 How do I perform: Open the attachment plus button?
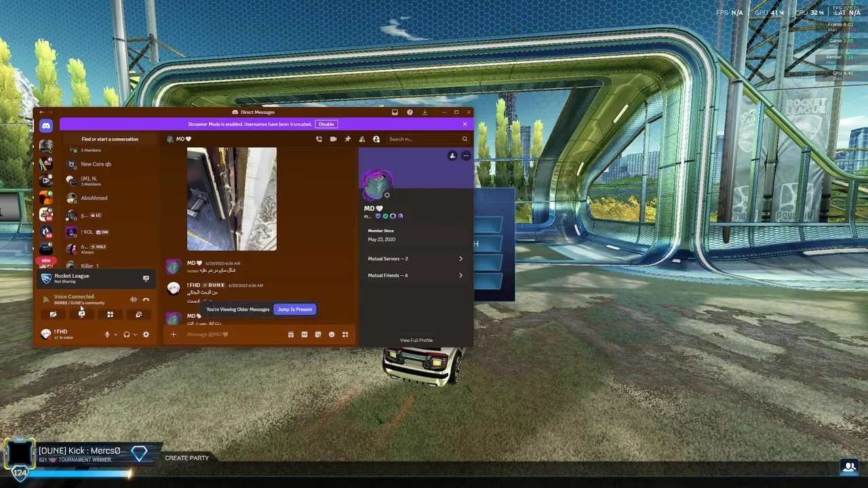(173, 334)
